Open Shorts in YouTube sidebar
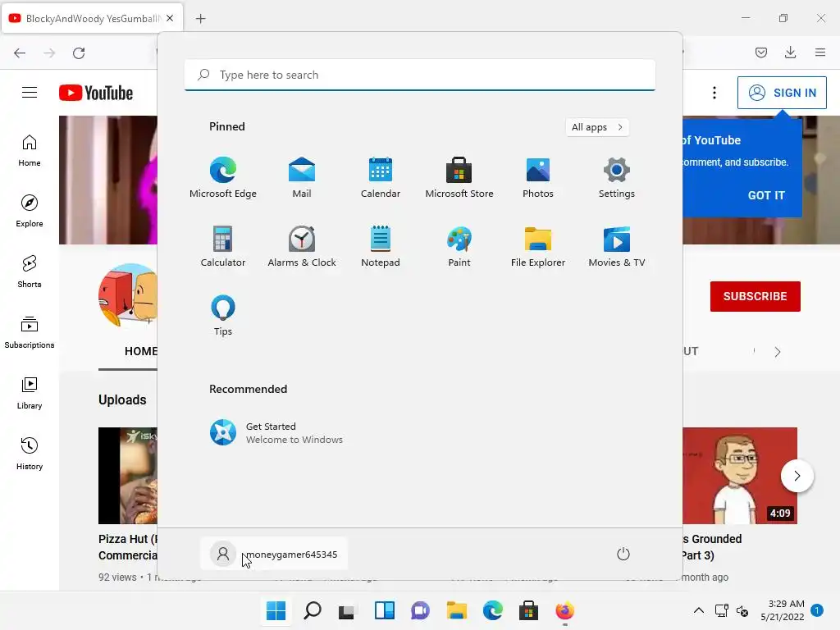The image size is (840, 630). pyautogui.click(x=30, y=272)
